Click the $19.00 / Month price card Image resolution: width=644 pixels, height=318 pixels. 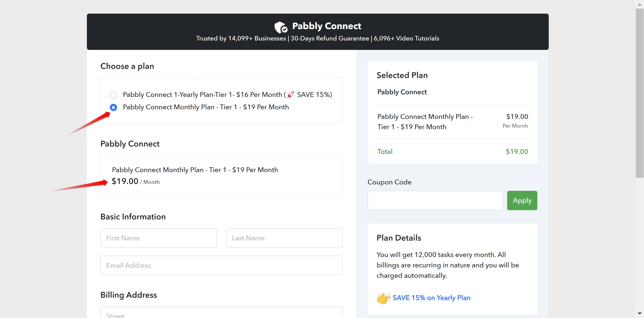135,181
